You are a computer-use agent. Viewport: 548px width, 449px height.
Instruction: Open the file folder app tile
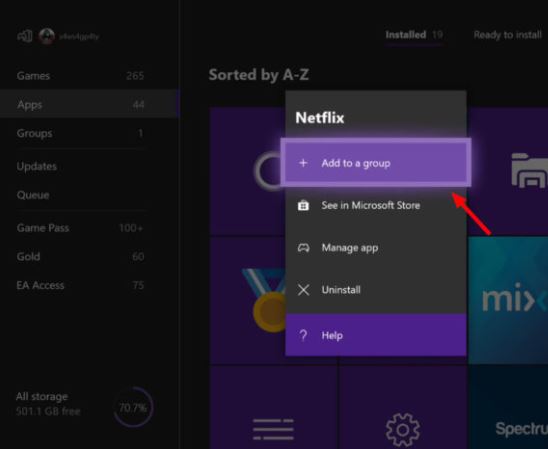(508, 171)
